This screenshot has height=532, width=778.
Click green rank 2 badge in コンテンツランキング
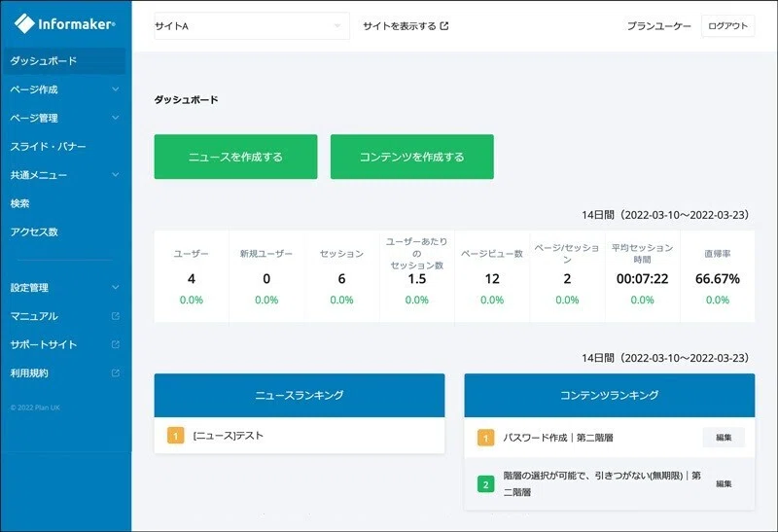point(485,484)
